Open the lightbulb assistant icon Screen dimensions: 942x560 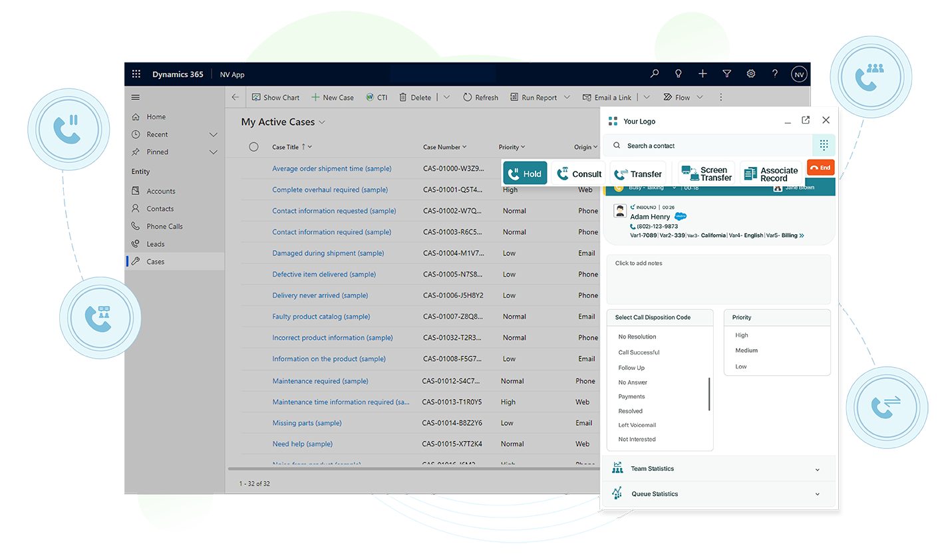coord(679,74)
